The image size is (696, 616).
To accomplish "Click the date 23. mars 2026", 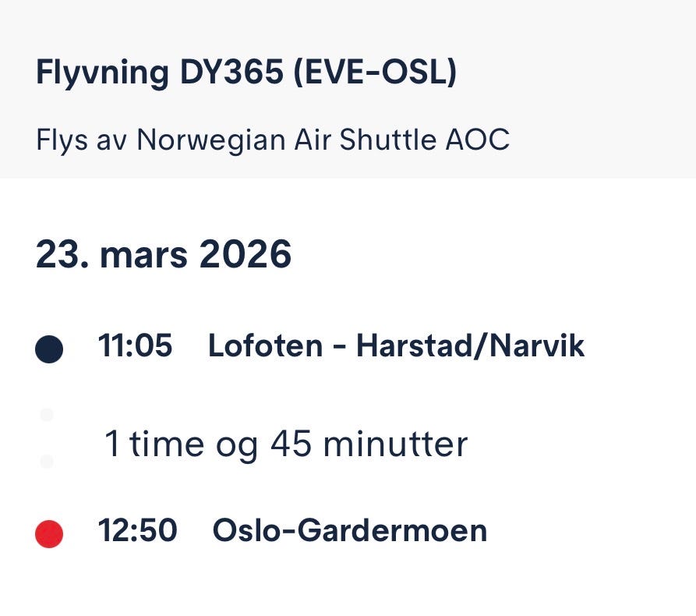I will pos(164,254).
